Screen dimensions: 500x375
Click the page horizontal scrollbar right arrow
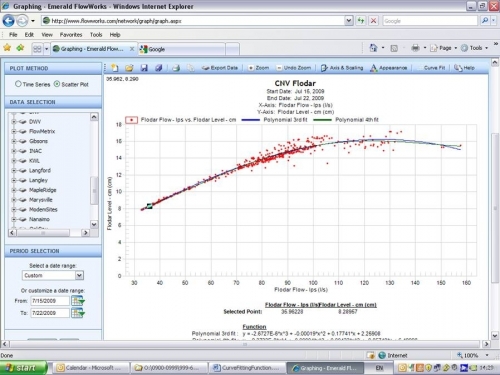point(486,344)
